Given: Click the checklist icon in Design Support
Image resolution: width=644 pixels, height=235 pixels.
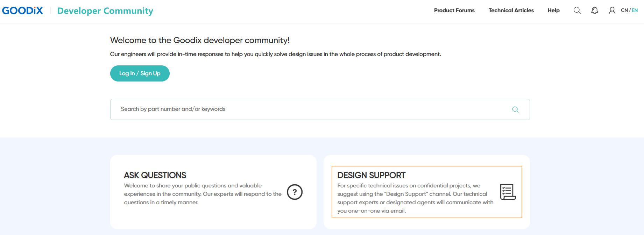Looking at the screenshot, I should click(508, 192).
